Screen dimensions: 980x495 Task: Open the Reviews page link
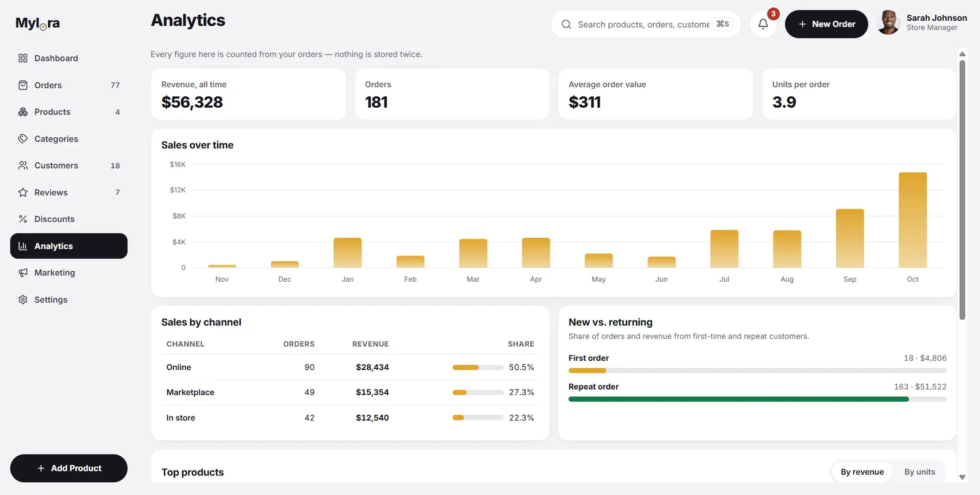(x=69, y=192)
